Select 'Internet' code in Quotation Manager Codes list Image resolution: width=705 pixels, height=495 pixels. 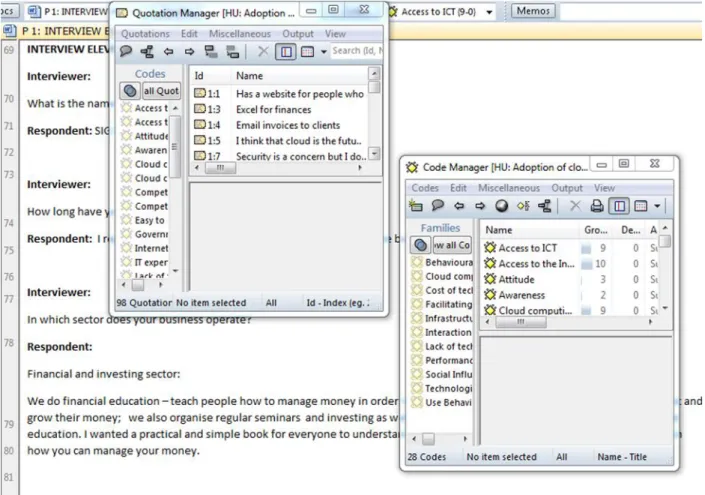click(x=146, y=248)
